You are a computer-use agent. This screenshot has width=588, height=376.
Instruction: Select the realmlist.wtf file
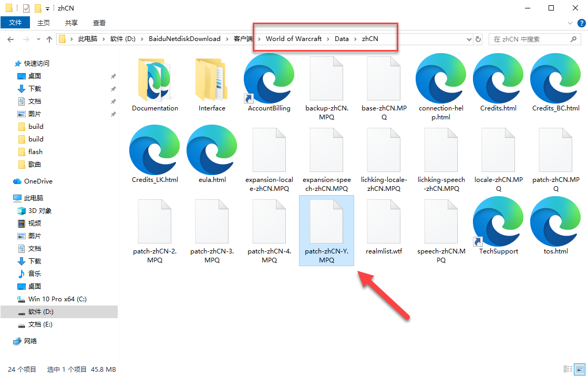pyautogui.click(x=384, y=227)
